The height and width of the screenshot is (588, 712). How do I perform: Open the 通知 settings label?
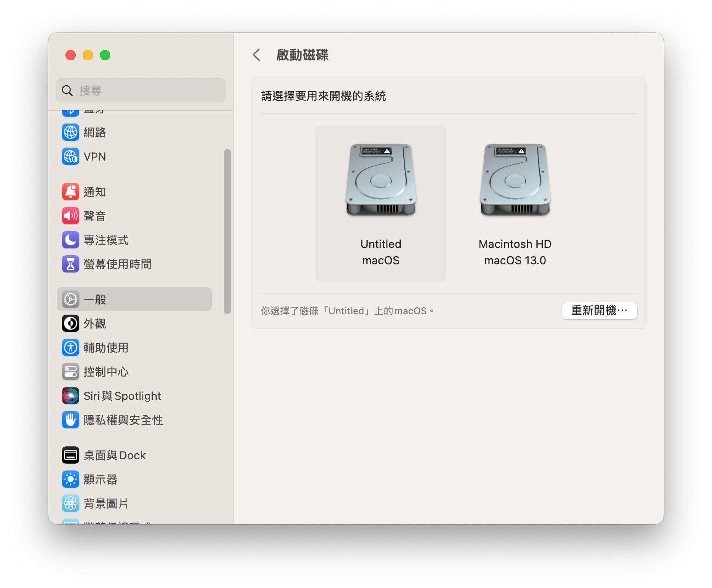(95, 192)
